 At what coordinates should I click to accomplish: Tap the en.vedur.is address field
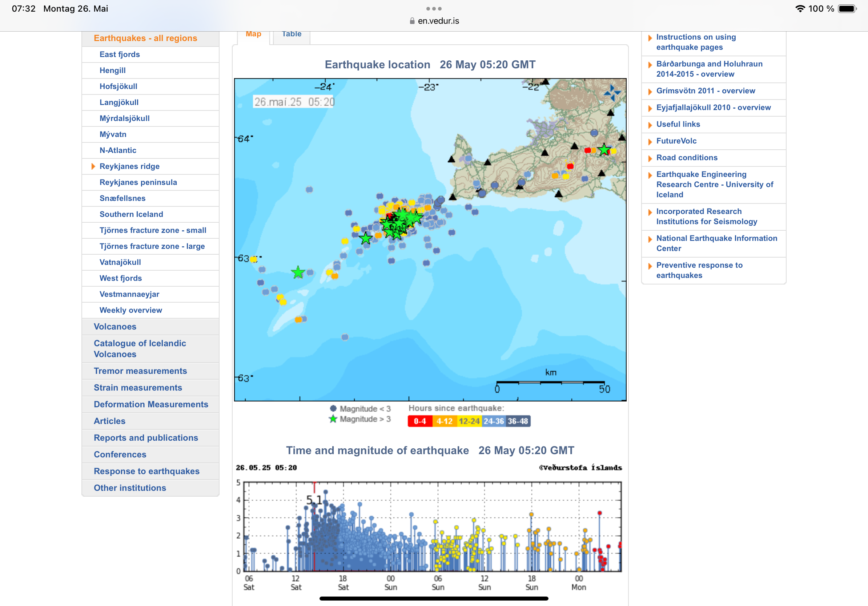[438, 21]
